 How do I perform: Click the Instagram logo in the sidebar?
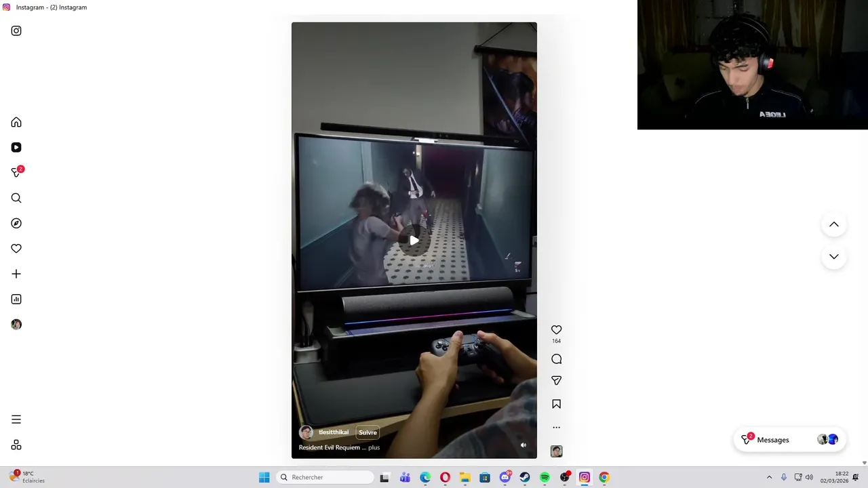tap(16, 30)
